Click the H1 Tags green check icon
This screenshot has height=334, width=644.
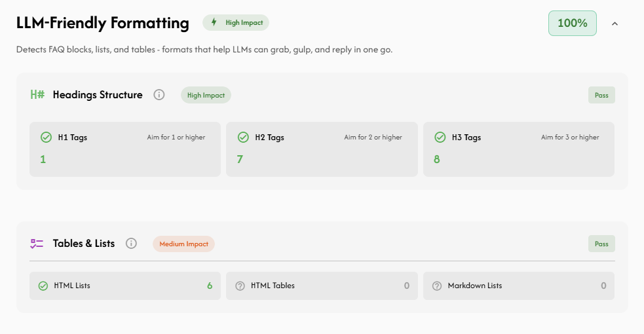click(x=46, y=138)
